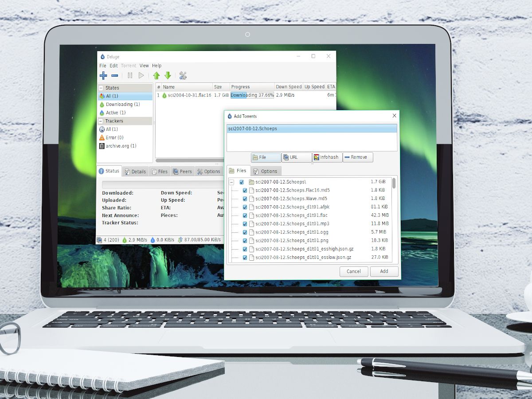Image resolution: width=532 pixels, height=399 pixels.
Task: Click Add to start the Schoeps torrent
Action: [384, 271]
